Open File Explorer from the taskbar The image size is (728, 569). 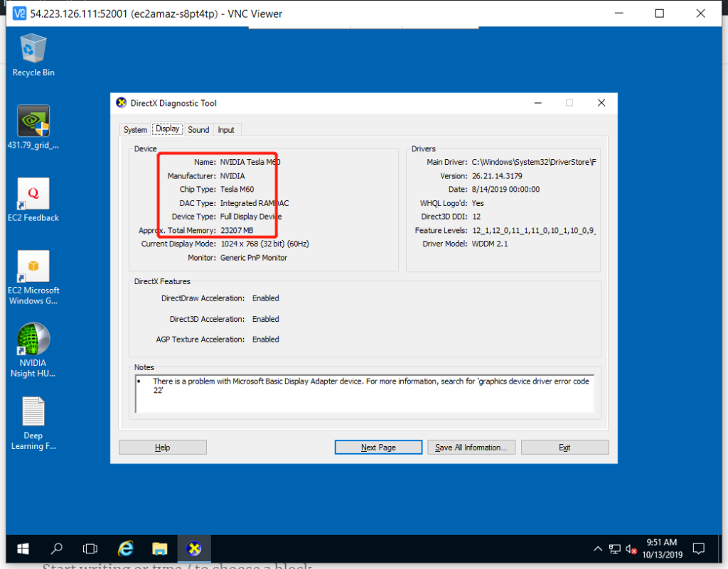[159, 548]
